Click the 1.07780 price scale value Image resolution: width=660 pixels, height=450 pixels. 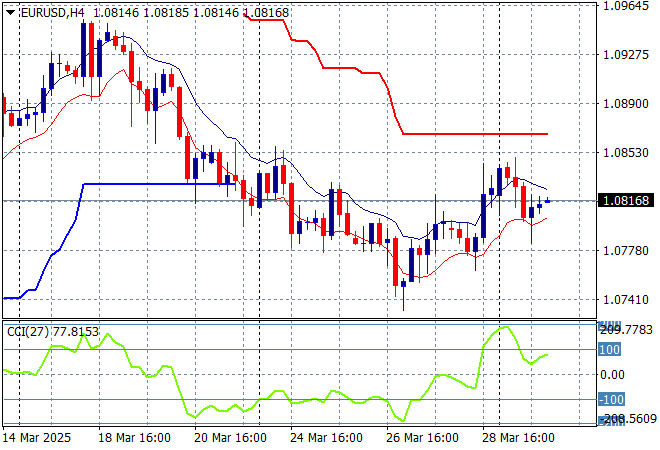pyautogui.click(x=626, y=251)
